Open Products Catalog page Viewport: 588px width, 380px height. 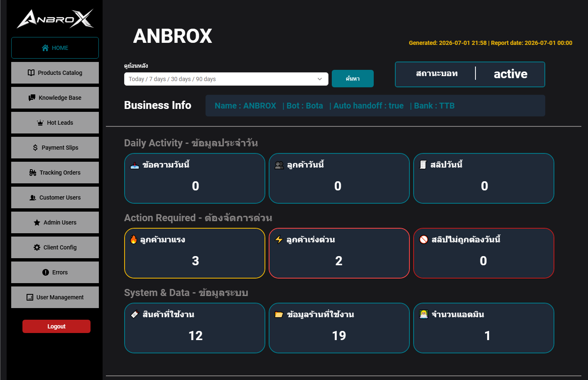[55, 73]
